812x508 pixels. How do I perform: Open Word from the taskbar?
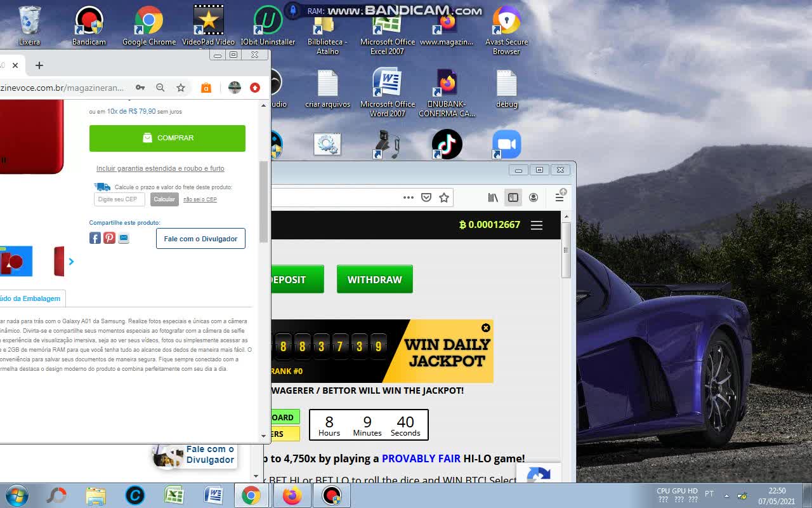[213, 495]
